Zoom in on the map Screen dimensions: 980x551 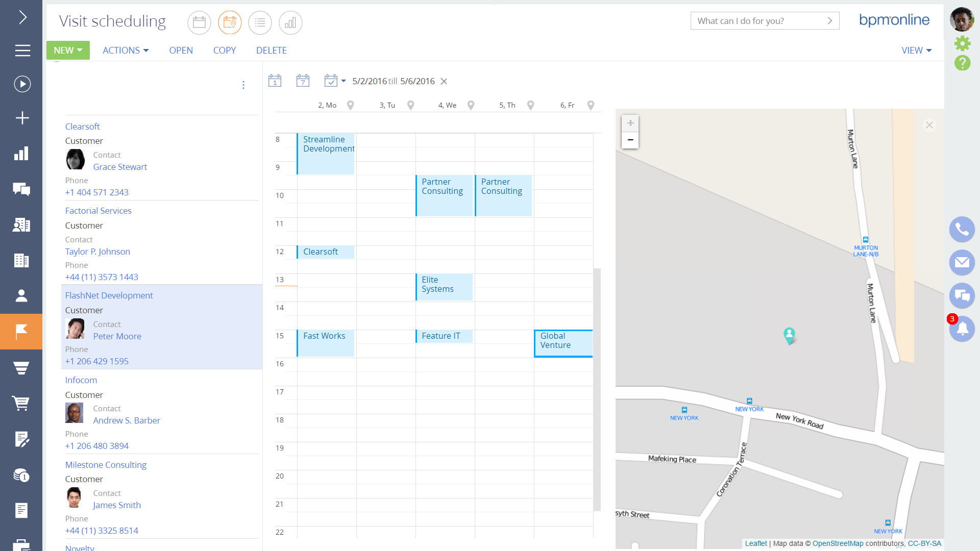coord(630,123)
